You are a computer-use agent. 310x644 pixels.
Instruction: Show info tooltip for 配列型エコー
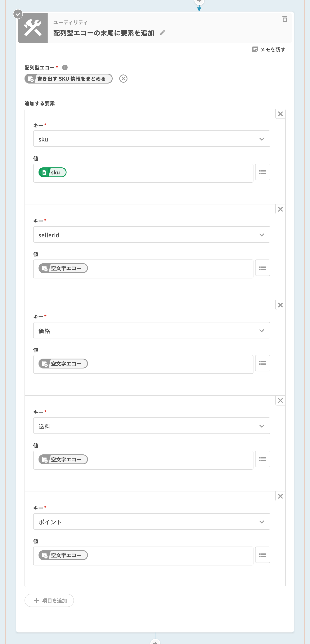coord(65,67)
